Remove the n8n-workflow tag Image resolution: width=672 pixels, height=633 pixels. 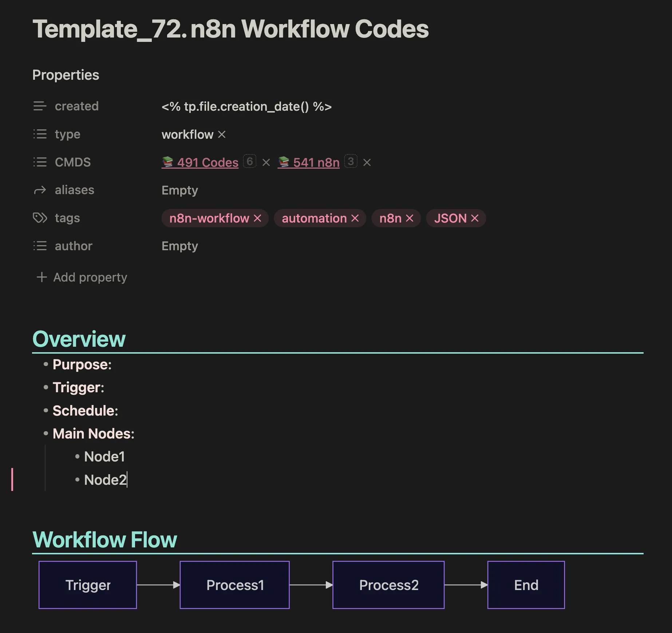pos(257,218)
